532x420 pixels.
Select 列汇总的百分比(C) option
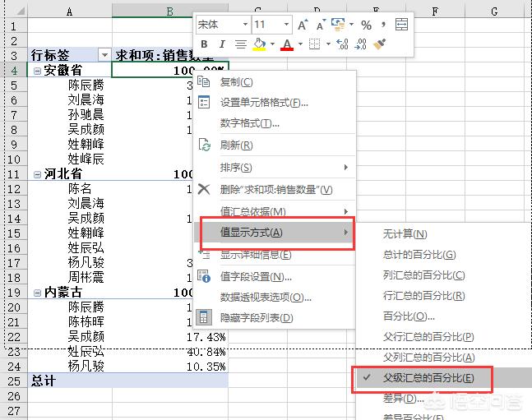[x=442, y=275]
